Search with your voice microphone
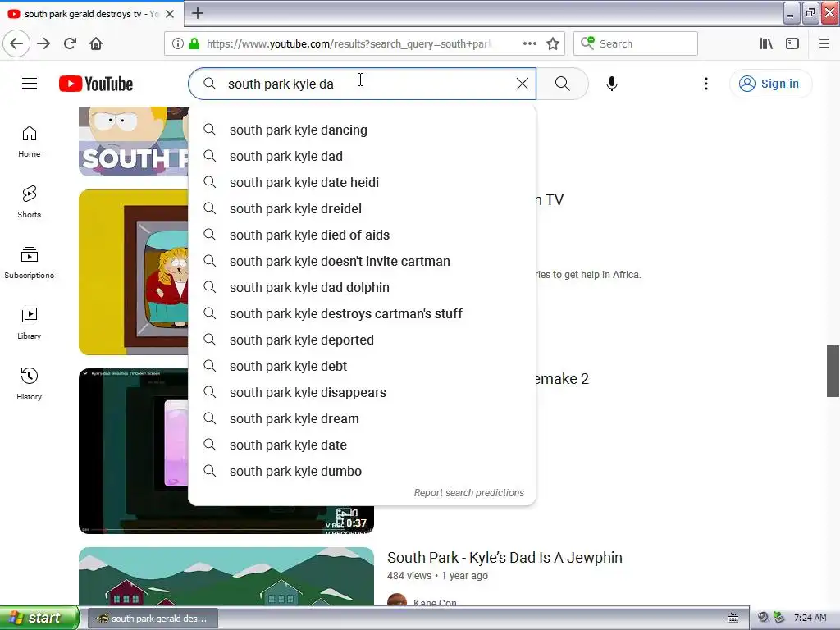The height and width of the screenshot is (630, 840). 612,84
